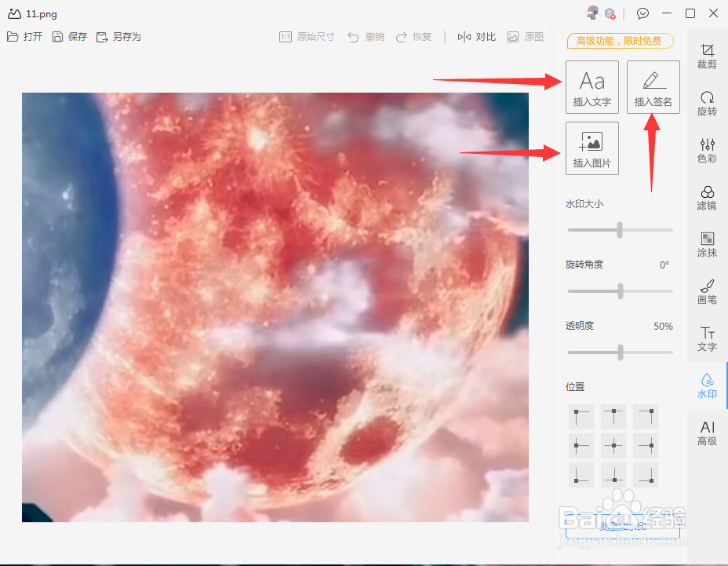The height and width of the screenshot is (566, 728).
Task: Click the 恢复 redo button
Action: [x=413, y=37]
